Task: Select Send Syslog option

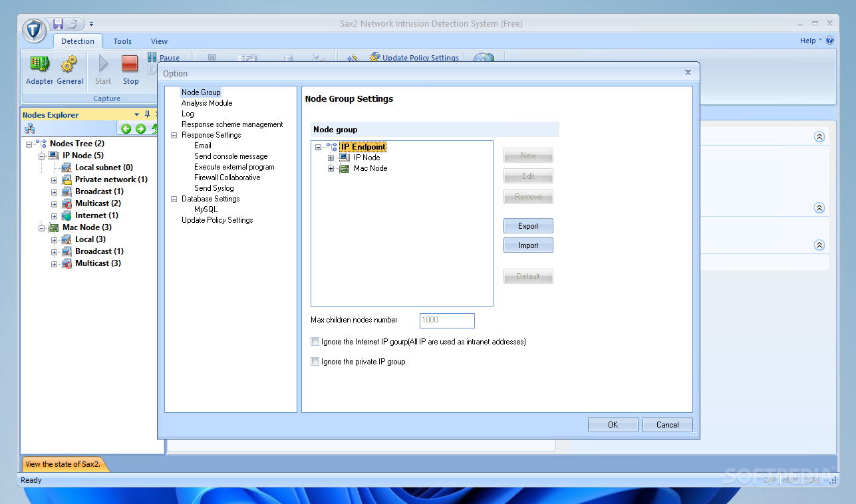Action: 214,188
